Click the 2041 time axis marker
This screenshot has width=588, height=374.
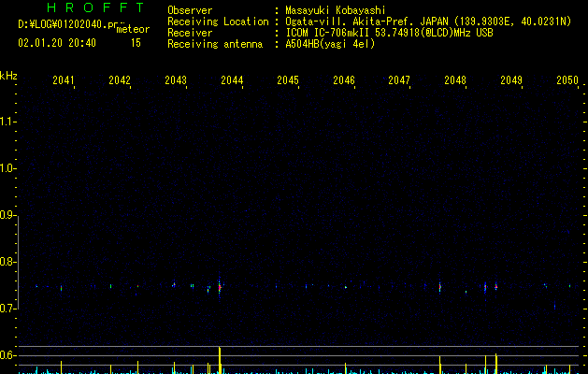64,80
